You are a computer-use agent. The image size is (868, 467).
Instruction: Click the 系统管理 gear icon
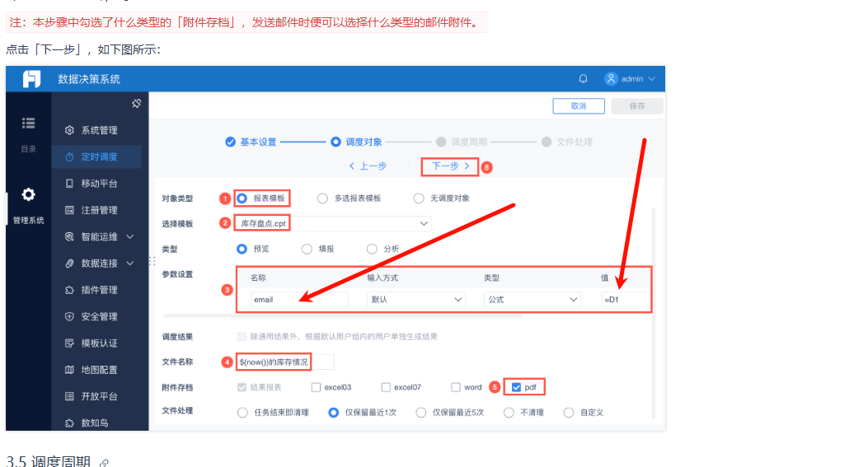click(x=69, y=130)
